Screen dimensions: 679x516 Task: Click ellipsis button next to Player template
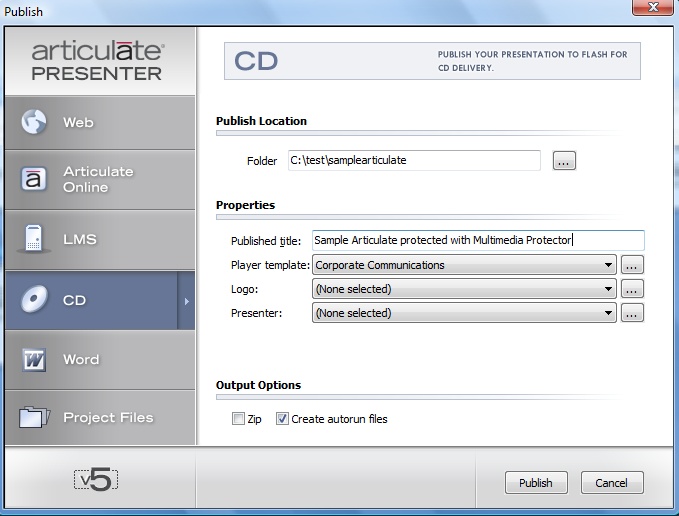point(632,265)
